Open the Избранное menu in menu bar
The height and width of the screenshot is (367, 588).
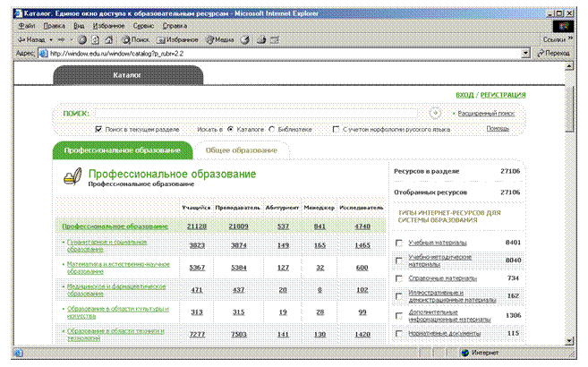click(109, 26)
